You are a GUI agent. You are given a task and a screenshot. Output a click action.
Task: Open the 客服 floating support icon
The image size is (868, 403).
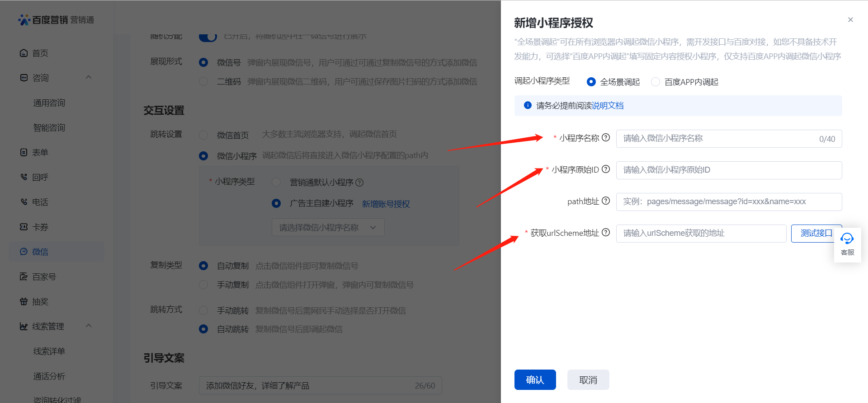click(x=847, y=245)
